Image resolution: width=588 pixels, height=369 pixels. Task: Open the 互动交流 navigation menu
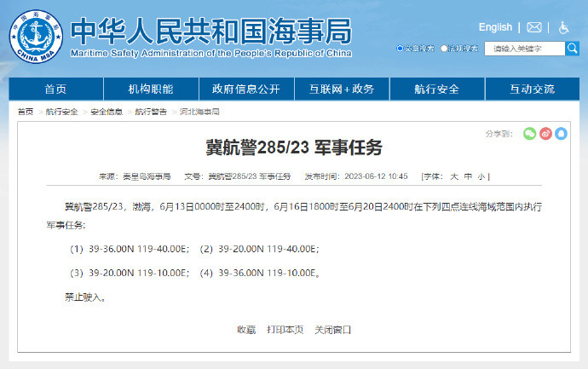532,89
